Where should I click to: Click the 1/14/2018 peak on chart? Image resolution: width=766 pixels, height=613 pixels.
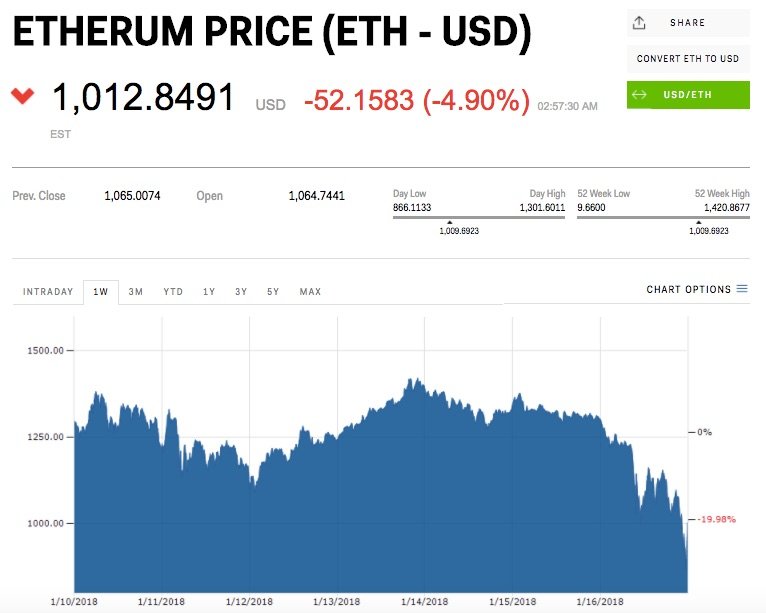(411, 380)
